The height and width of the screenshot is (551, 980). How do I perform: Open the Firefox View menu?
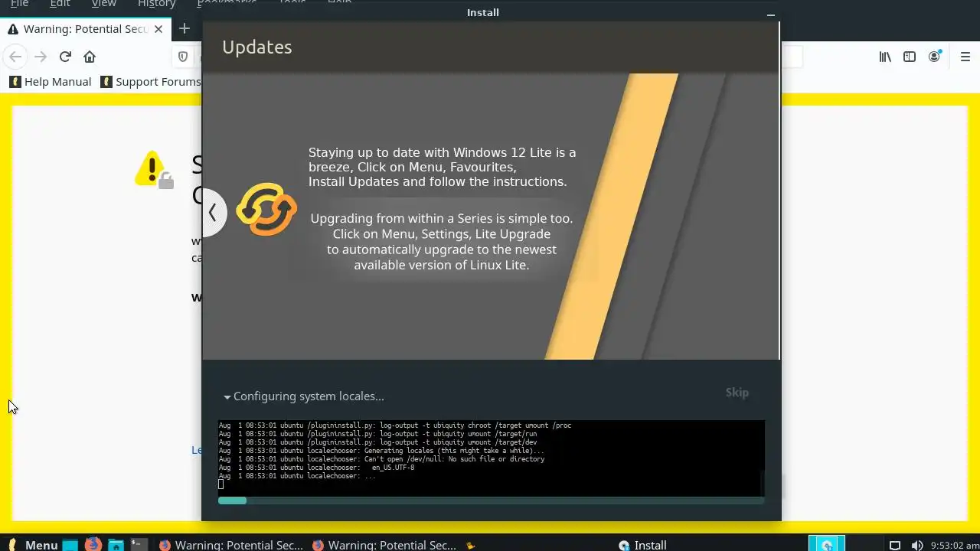pyautogui.click(x=104, y=4)
